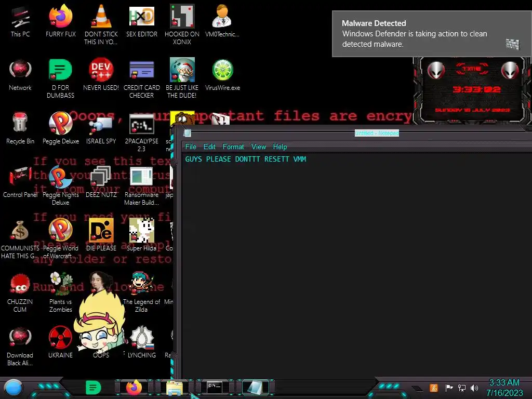Launch Firefox from the taskbar
This screenshot has width=532, height=399.
[134, 388]
